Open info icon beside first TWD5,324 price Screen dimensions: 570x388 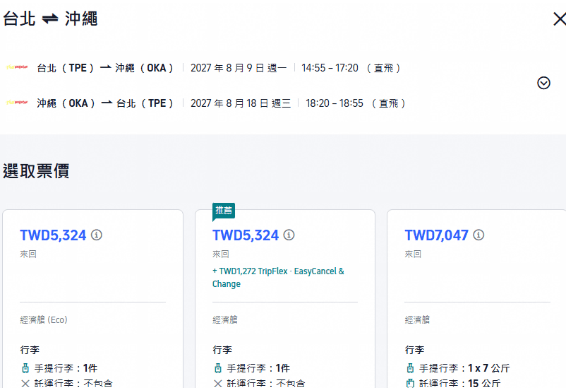(96, 235)
